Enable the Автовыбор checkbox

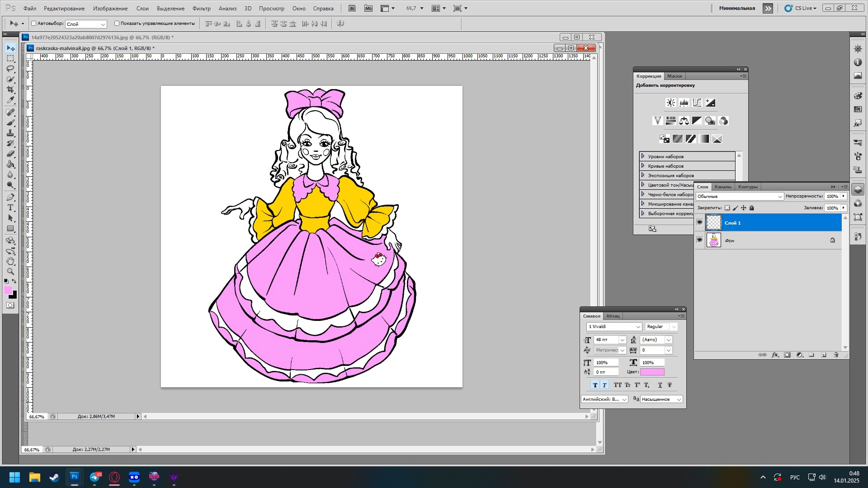point(34,23)
